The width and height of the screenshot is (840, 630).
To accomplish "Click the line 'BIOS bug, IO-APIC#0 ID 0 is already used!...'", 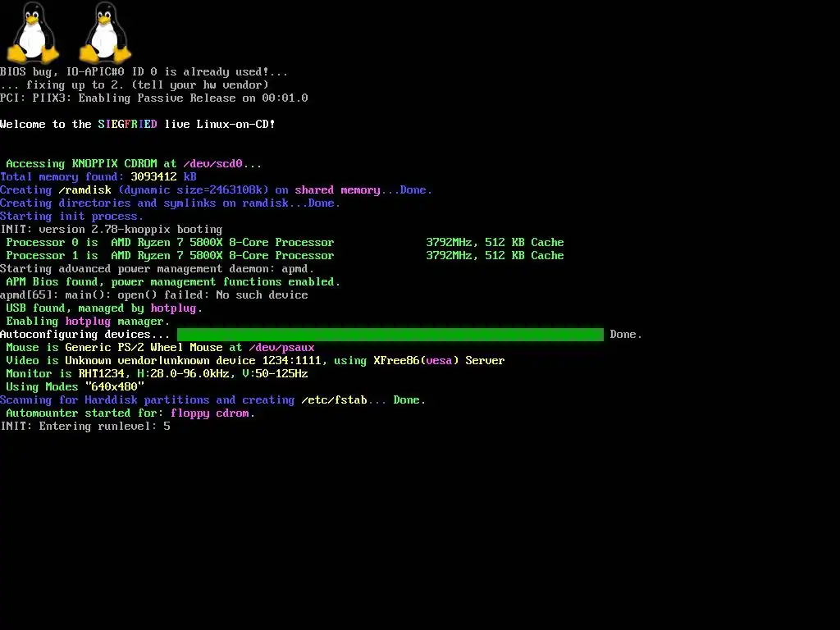I will (x=144, y=72).
